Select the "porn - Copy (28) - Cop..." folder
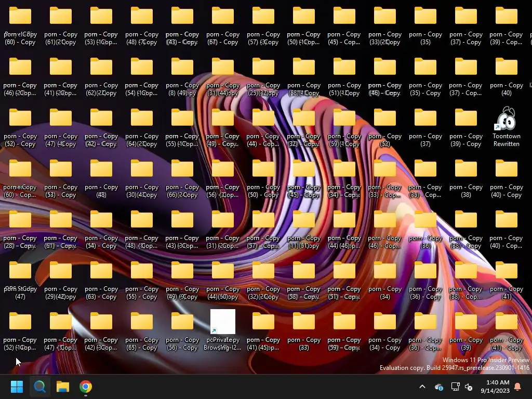 pyautogui.click(x=20, y=229)
